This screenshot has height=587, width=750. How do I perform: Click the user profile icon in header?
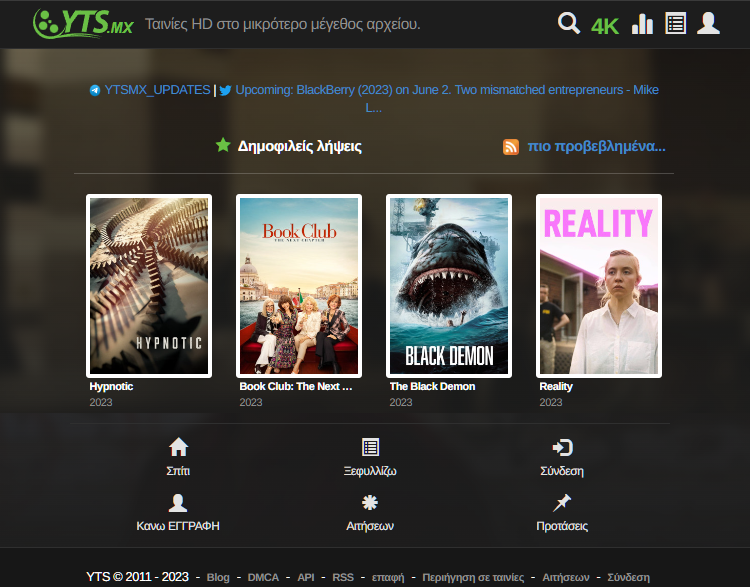coord(708,23)
